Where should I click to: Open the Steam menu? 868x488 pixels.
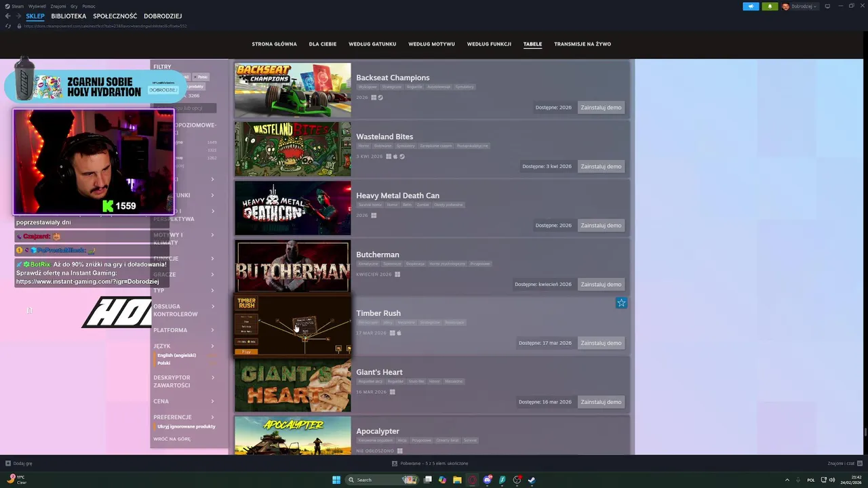[x=18, y=6]
